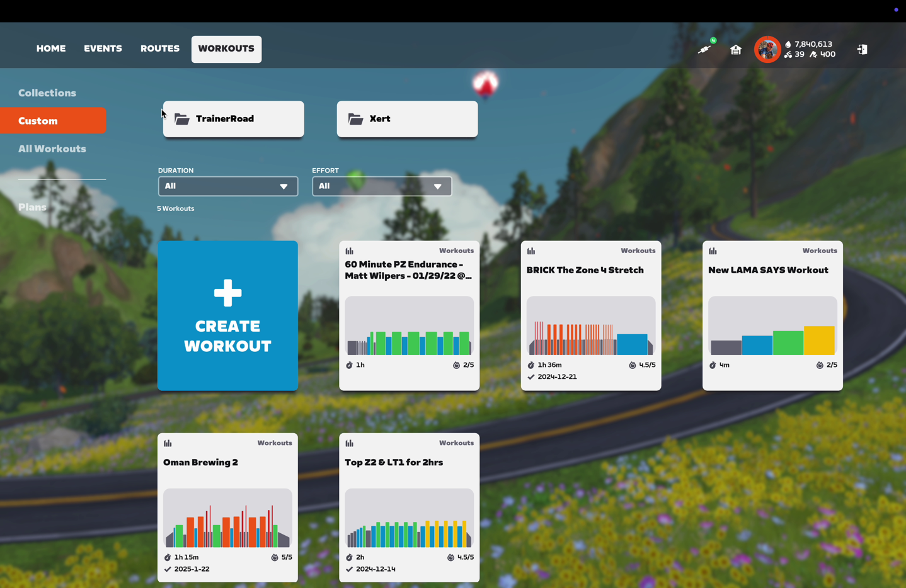Click 'Workouts' label on New LAMA SAYS card
The height and width of the screenshot is (588, 906).
[x=820, y=251]
